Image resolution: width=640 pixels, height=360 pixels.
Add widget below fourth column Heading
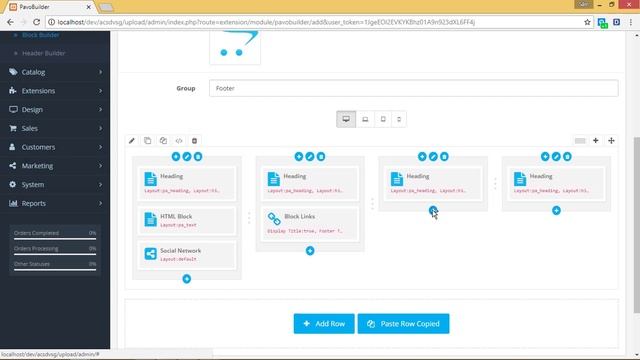point(556,211)
